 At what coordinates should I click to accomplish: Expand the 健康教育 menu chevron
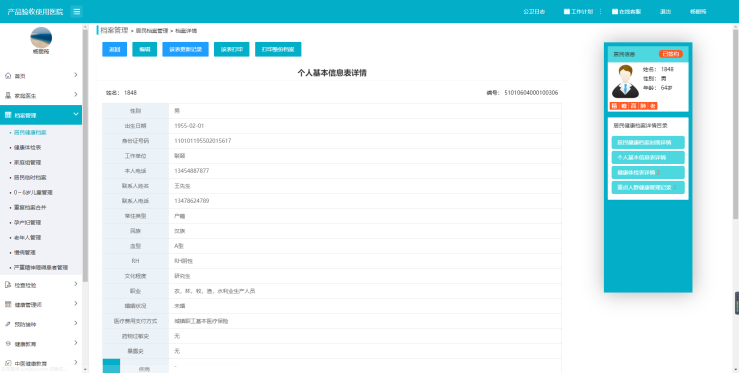click(x=76, y=343)
